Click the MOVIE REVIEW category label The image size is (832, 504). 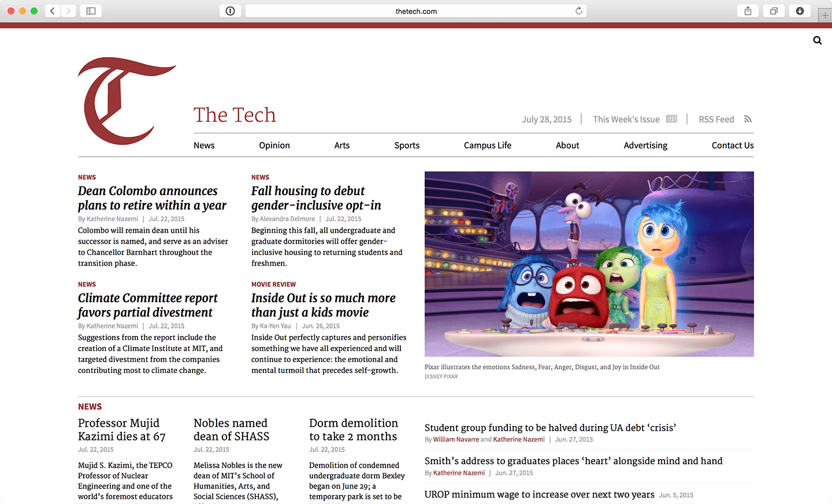[x=273, y=285]
